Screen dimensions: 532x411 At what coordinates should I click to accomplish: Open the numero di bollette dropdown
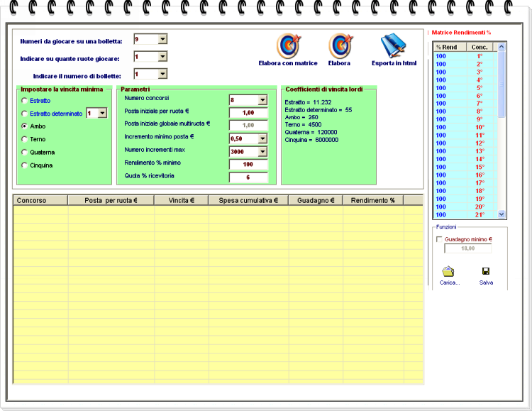tap(162, 74)
